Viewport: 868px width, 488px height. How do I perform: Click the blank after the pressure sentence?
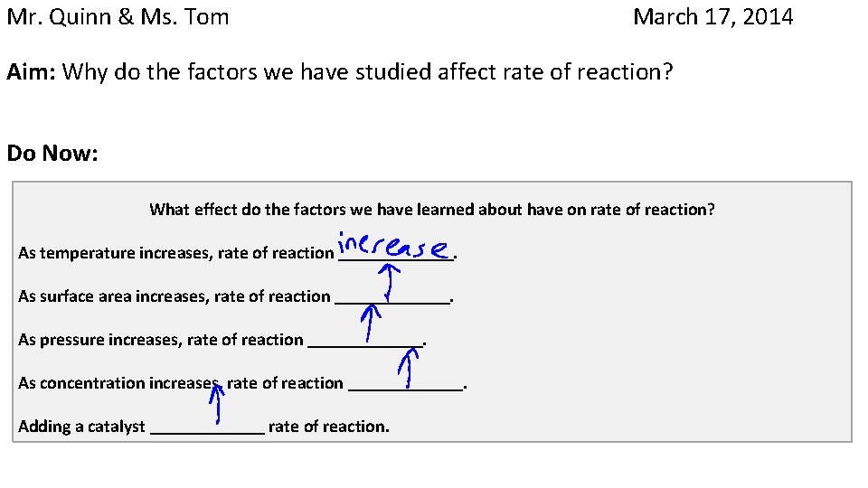click(x=365, y=345)
